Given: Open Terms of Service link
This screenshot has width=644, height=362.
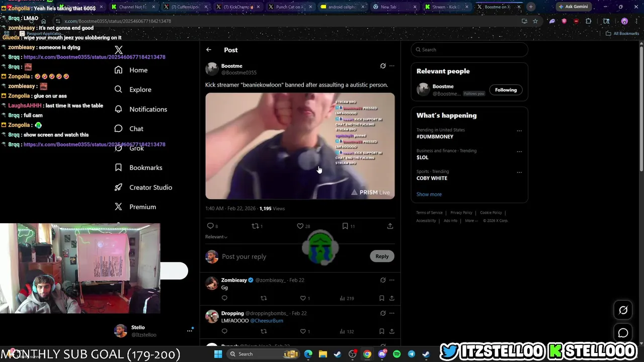Looking at the screenshot, I should [429, 213].
